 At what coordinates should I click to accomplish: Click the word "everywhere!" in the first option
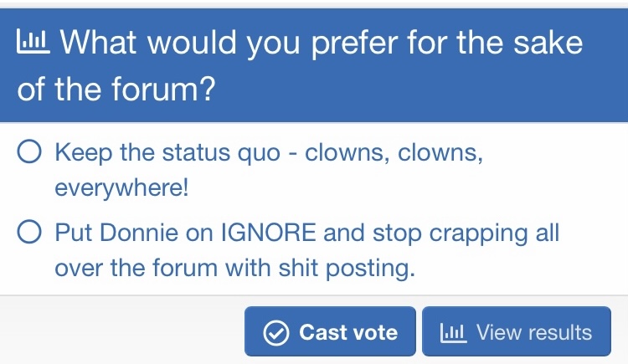(x=121, y=188)
